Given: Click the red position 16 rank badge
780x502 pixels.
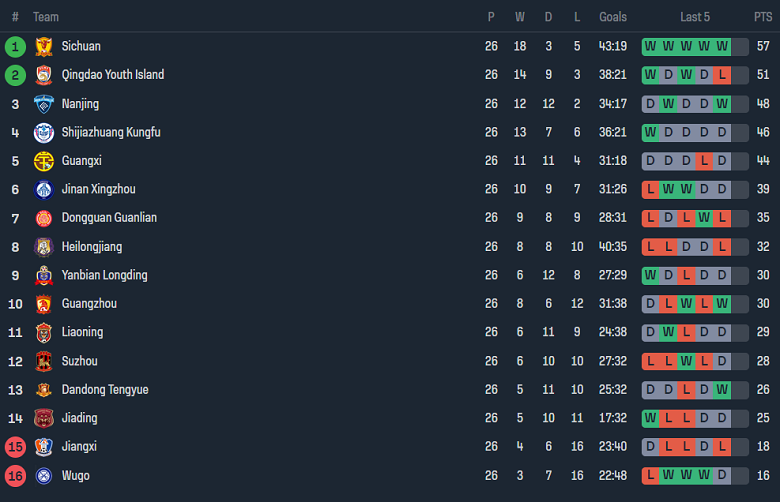Looking at the screenshot, I should 15,476.
